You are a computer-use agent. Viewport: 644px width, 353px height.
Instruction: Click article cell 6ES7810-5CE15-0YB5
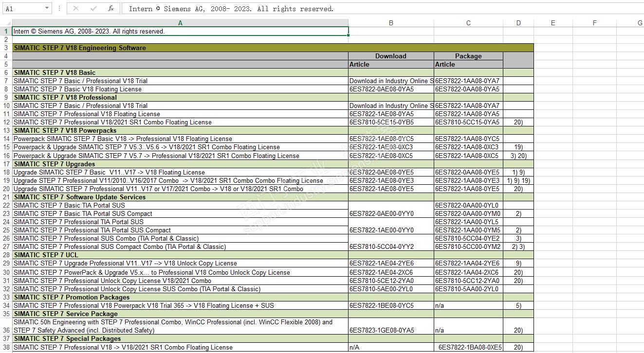tap(391, 122)
